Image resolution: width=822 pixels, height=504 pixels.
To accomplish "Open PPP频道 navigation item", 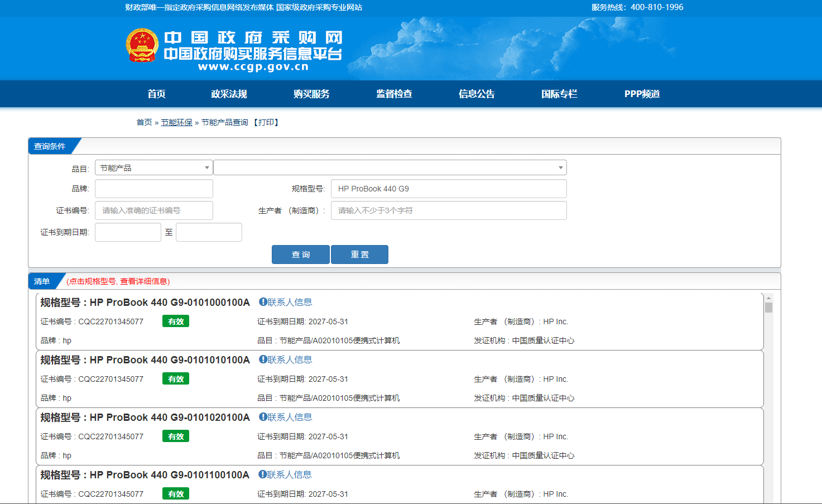I will 642,94.
